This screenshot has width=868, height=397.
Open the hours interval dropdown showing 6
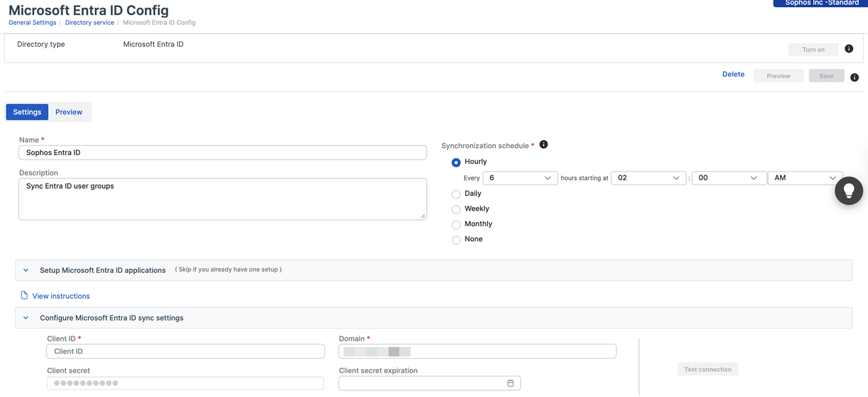click(x=519, y=178)
